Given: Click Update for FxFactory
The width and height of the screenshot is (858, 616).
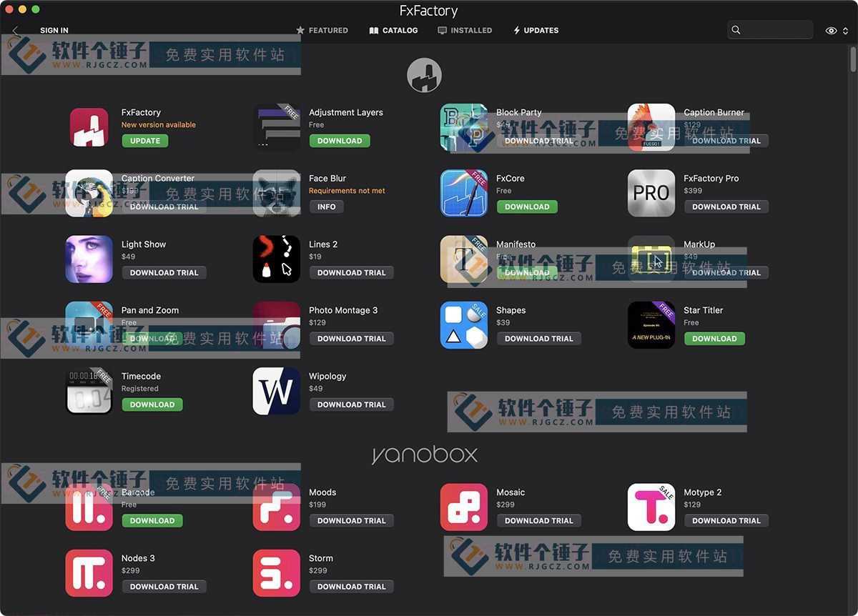Looking at the screenshot, I should click(x=145, y=141).
